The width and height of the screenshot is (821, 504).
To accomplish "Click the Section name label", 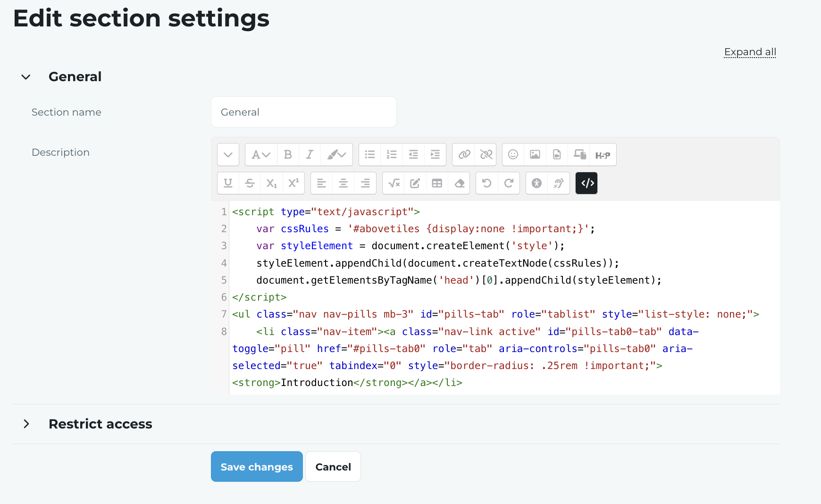I will [x=67, y=112].
